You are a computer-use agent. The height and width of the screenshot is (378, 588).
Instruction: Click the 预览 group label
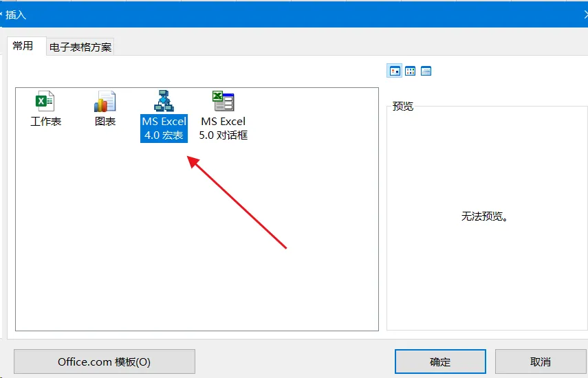click(x=403, y=107)
